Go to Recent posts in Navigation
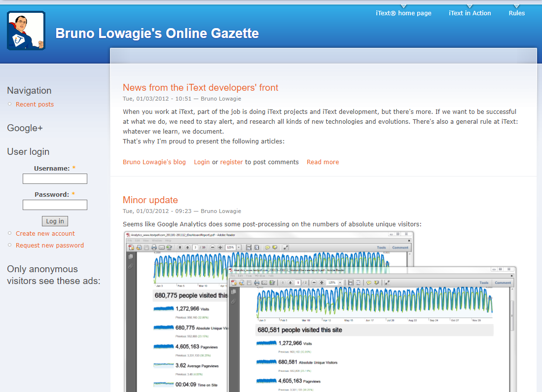 [35, 105]
